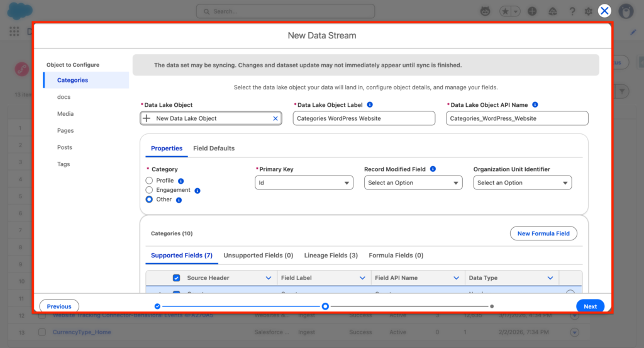This screenshot has width=644, height=348.
Task: Select the Profile category radio button
Action: pos(149,181)
